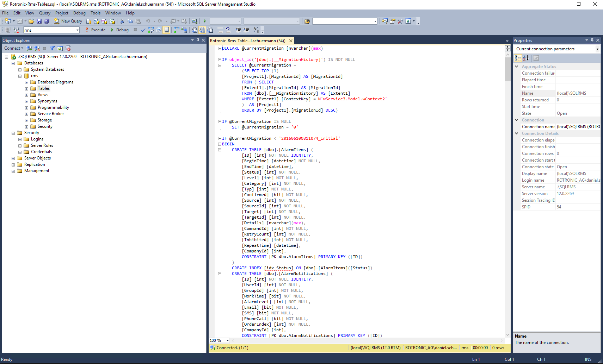Image resolution: width=603 pixels, height=364 pixels.
Task: Click the green Start play icon
Action: [x=204, y=21]
